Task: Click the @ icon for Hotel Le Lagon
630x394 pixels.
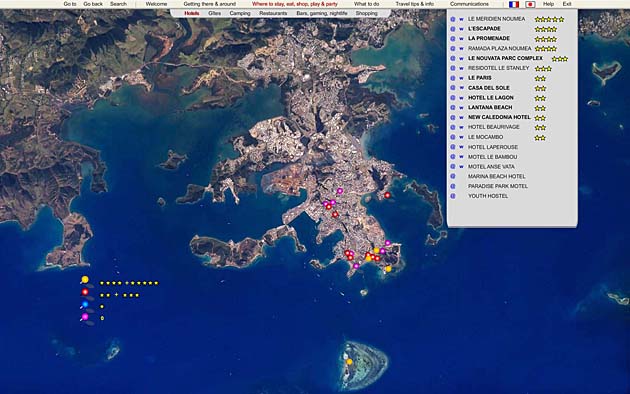Action: (453, 98)
